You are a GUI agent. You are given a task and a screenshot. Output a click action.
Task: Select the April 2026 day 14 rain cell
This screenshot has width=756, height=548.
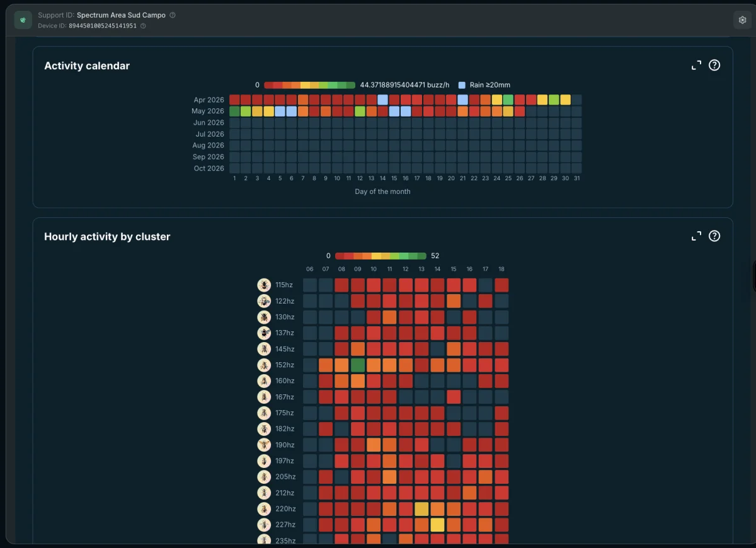(382, 100)
